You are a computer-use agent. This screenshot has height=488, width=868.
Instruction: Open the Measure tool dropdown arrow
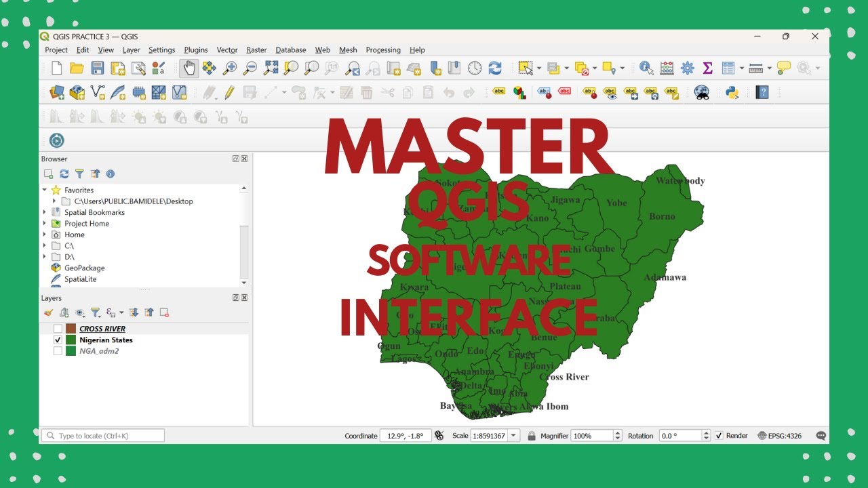[x=770, y=68]
